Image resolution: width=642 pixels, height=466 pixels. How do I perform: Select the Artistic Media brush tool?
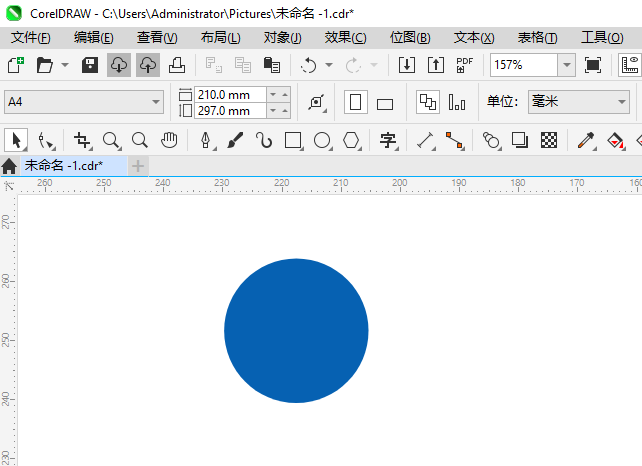coord(235,140)
